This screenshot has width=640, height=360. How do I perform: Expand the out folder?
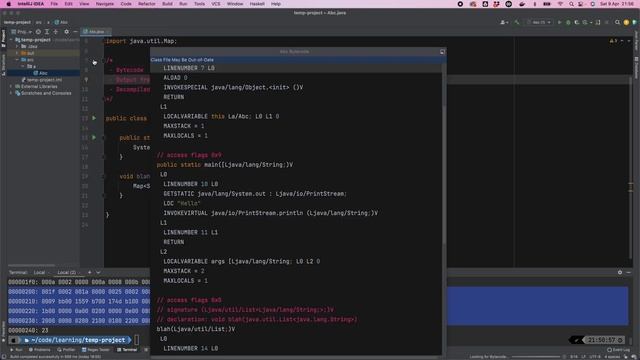coord(17,53)
